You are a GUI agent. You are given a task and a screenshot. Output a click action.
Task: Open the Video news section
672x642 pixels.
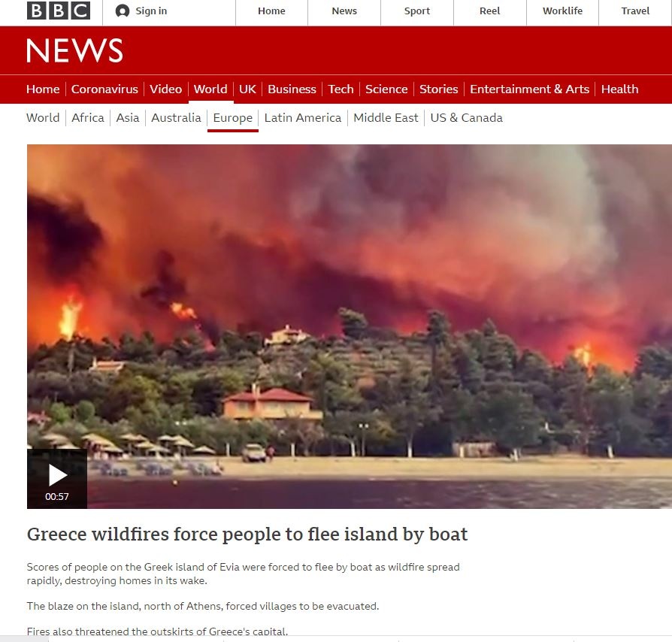click(166, 89)
